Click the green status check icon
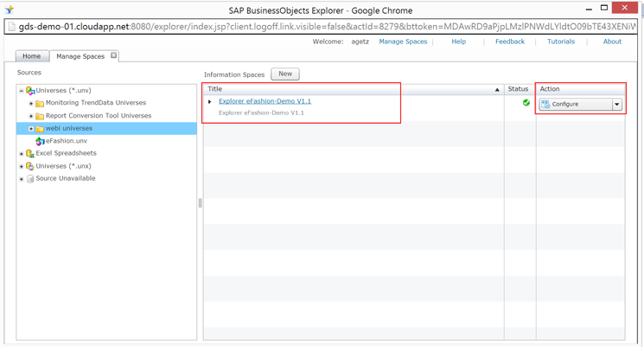 526,102
